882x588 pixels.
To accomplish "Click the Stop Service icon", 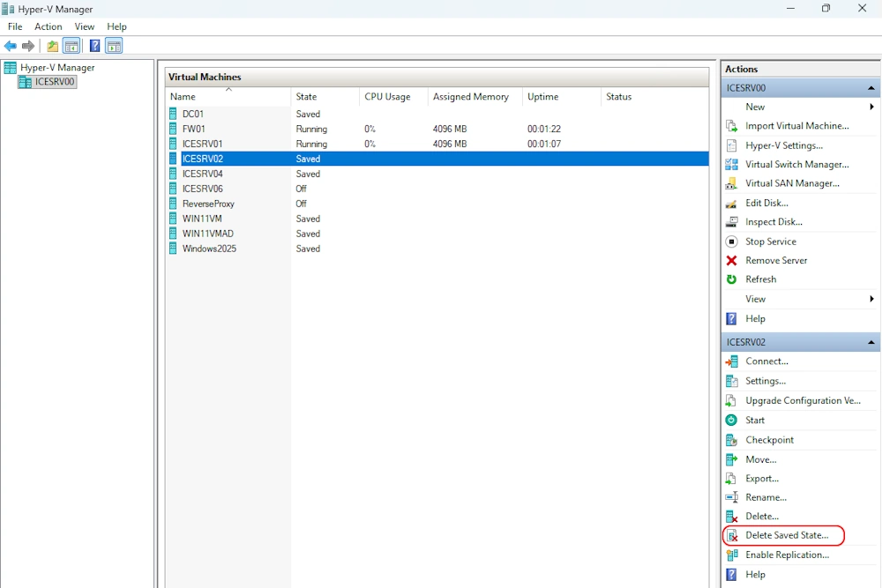I will 731,242.
